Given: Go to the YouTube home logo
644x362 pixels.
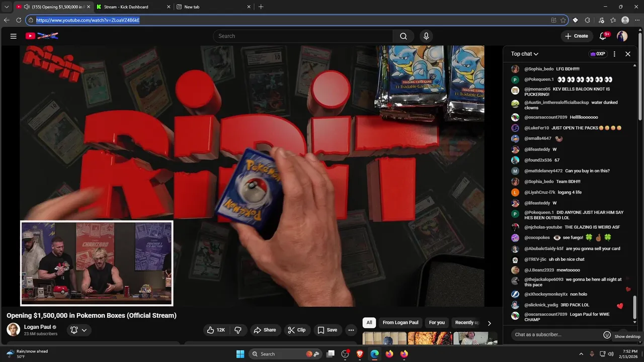Looking at the screenshot, I should (42, 36).
